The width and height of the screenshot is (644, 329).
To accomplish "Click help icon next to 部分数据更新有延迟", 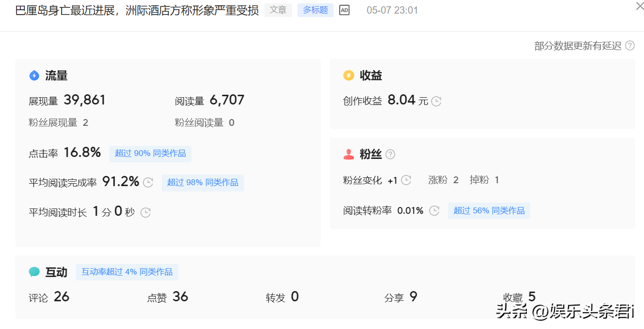I will coord(630,46).
